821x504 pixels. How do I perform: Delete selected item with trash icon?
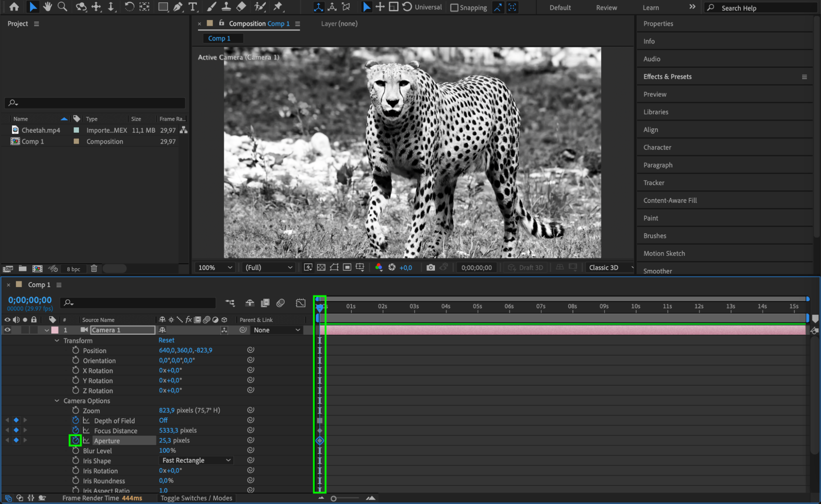click(94, 269)
